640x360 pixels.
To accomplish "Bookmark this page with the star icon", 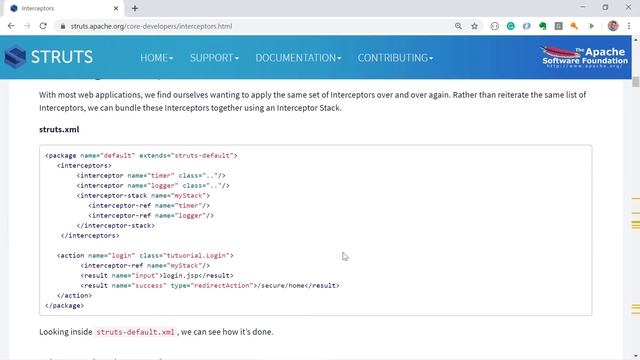I will click(474, 26).
